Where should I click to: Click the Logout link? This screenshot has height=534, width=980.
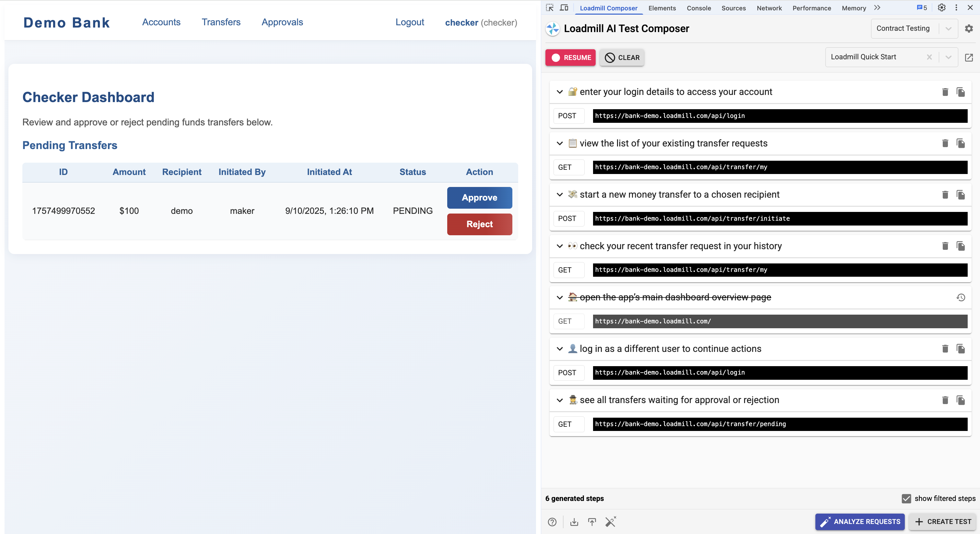409,22
